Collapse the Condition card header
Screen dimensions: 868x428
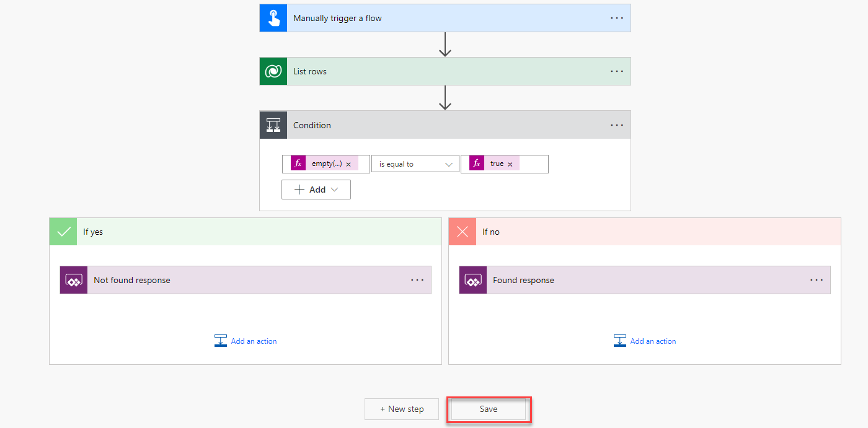click(x=434, y=125)
